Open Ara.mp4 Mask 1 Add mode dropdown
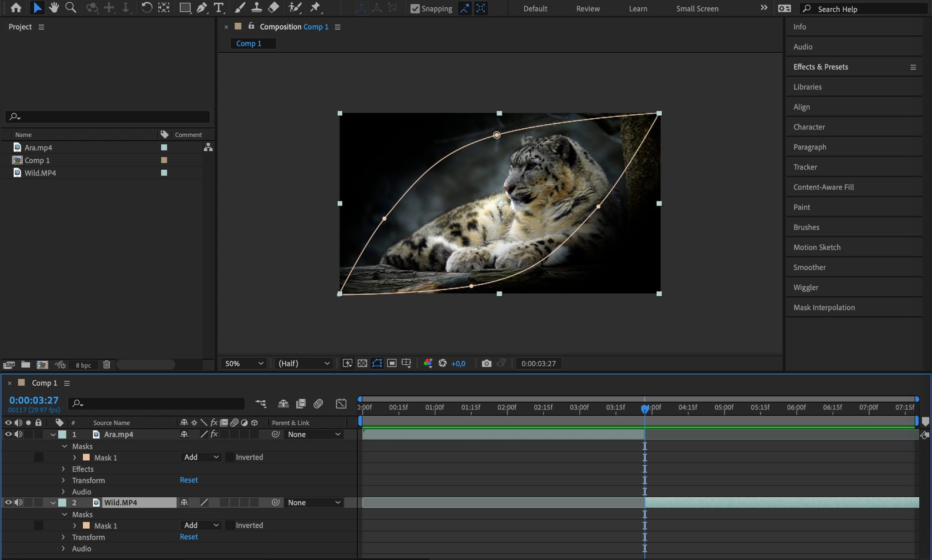Viewport: 932px width, 560px height. pyautogui.click(x=201, y=457)
